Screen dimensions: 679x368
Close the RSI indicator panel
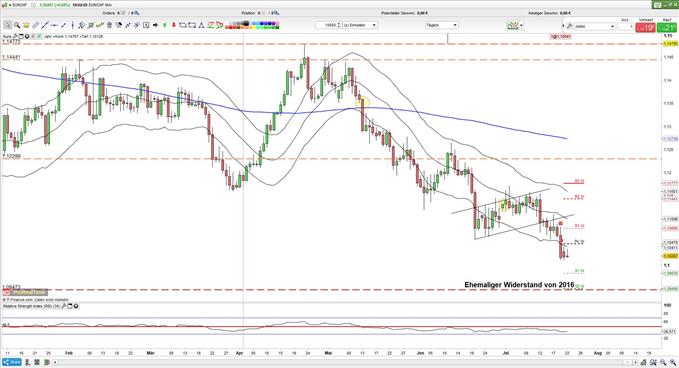[76, 306]
